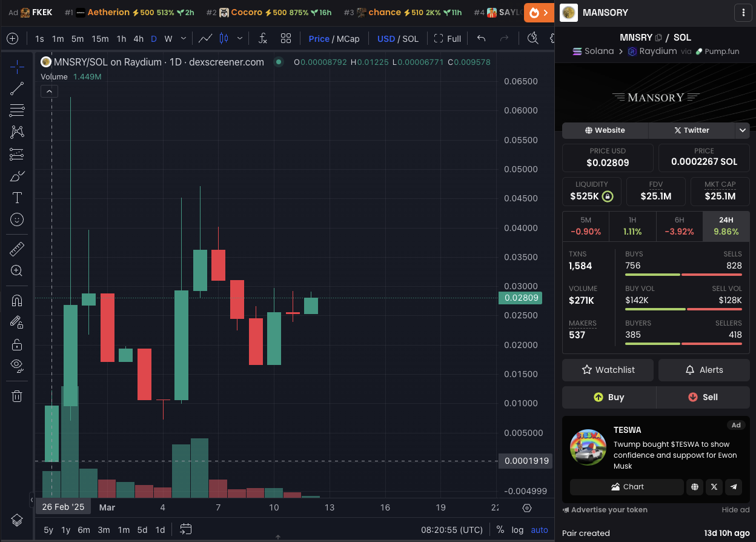
Task: Open the X icon in TESWA ad
Action: tap(714, 487)
